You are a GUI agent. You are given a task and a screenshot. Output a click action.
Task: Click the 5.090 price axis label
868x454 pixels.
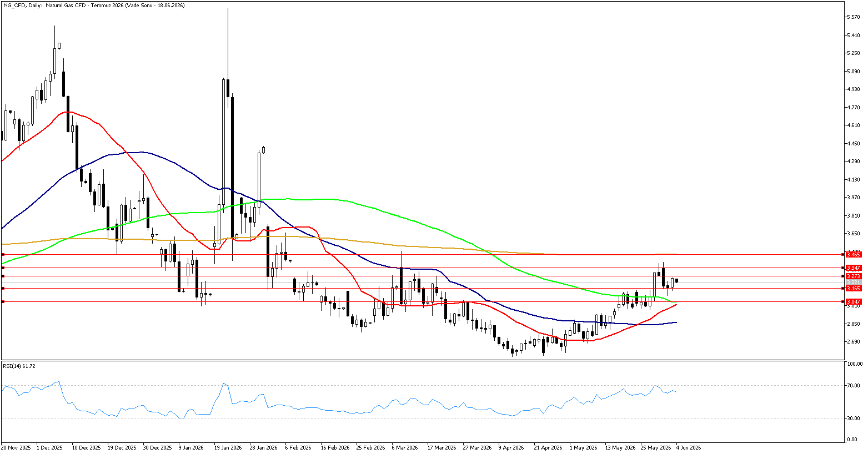pos(854,71)
